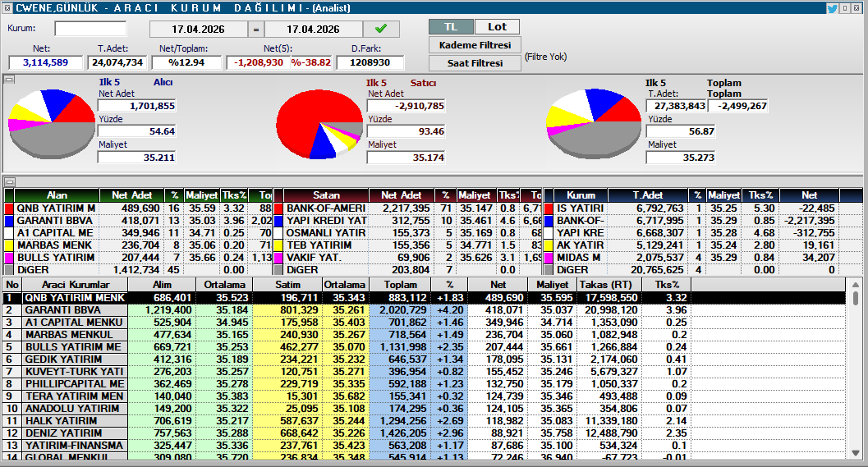Image resolution: width=868 pixels, height=467 pixels.
Task: Sort main table by Satim header
Action: pos(288,285)
